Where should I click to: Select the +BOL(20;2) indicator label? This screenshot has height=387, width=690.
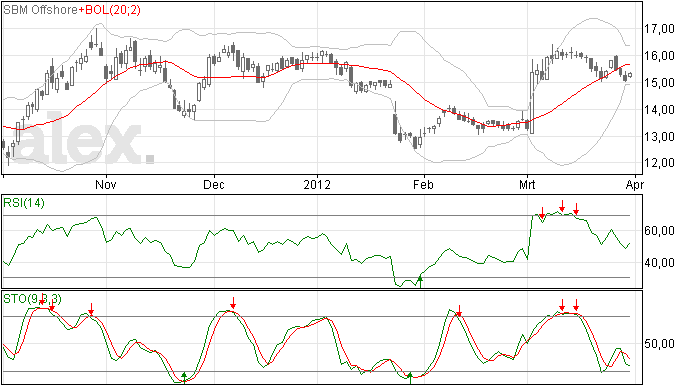click(x=110, y=10)
